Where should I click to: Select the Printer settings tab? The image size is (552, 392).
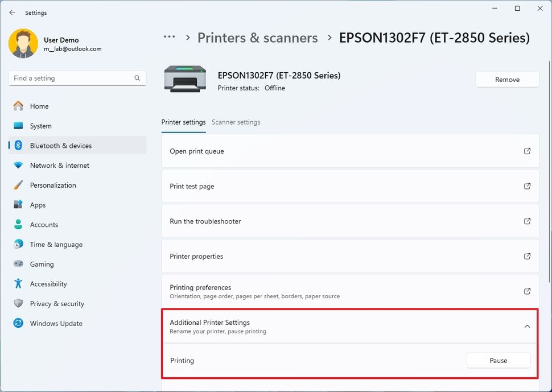(183, 122)
